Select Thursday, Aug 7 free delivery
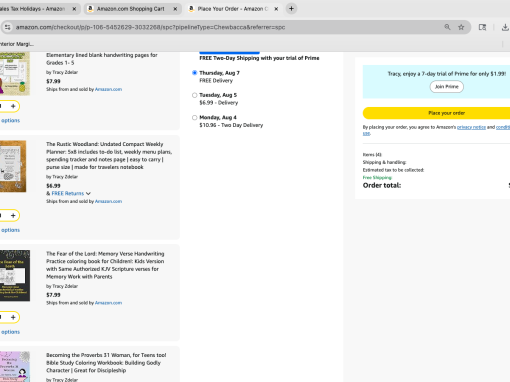 (194, 73)
